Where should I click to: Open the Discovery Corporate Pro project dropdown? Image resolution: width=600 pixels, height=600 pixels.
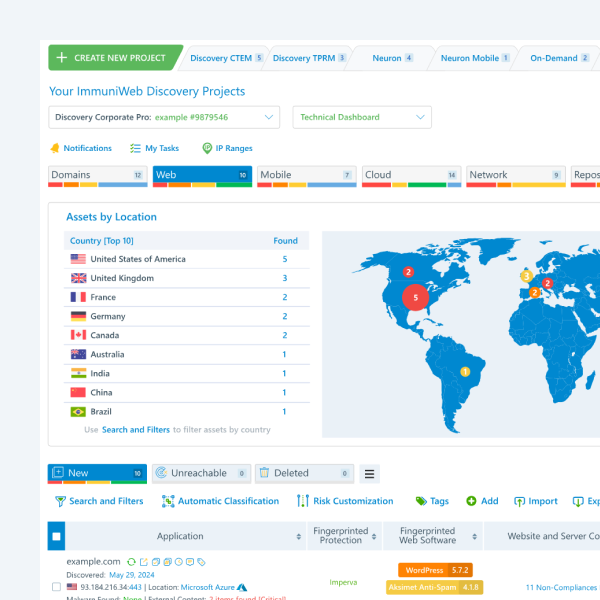(165, 117)
